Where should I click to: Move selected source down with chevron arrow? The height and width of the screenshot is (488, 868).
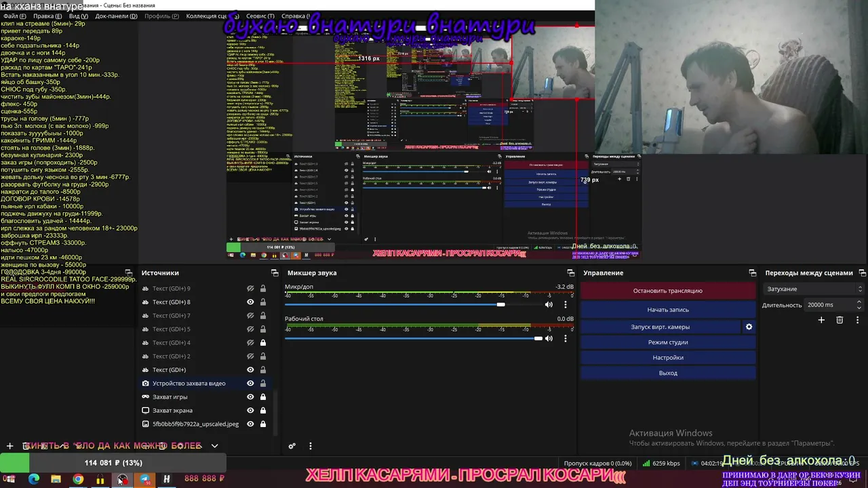click(214, 446)
